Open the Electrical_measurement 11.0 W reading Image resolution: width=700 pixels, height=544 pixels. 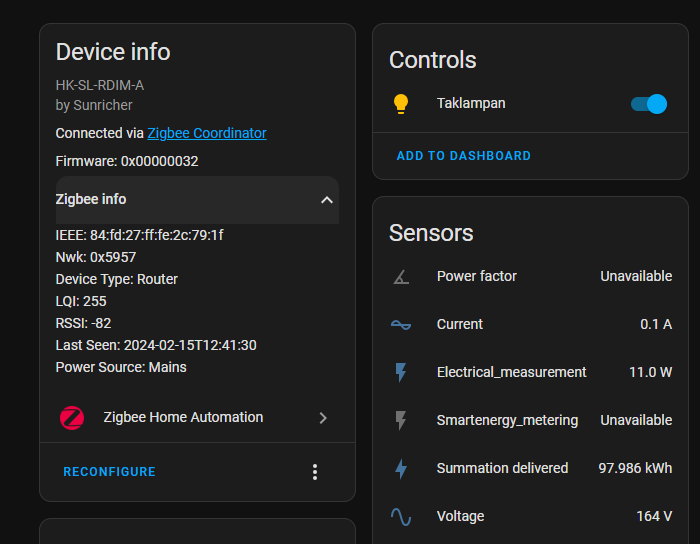click(x=650, y=372)
